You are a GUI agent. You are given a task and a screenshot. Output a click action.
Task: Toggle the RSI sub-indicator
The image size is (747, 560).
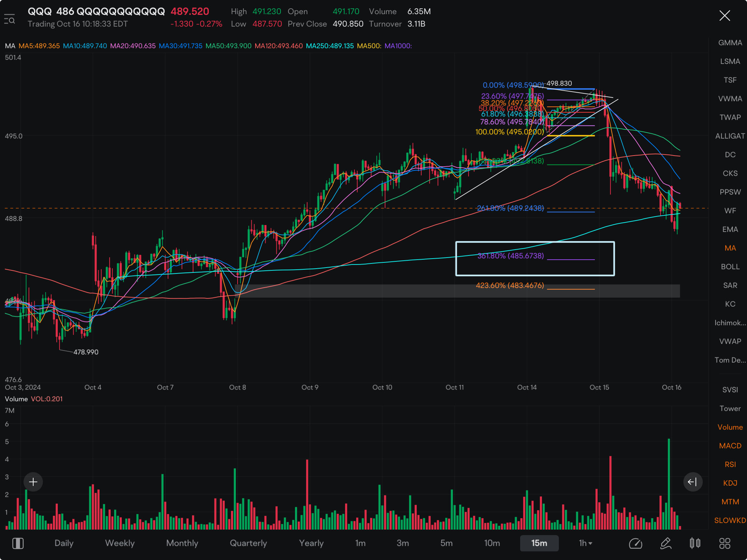tap(730, 465)
